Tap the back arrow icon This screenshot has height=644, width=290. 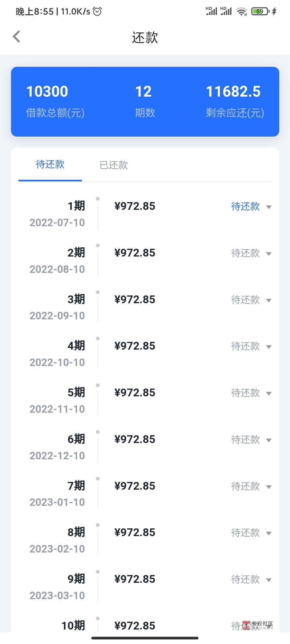[x=17, y=37]
